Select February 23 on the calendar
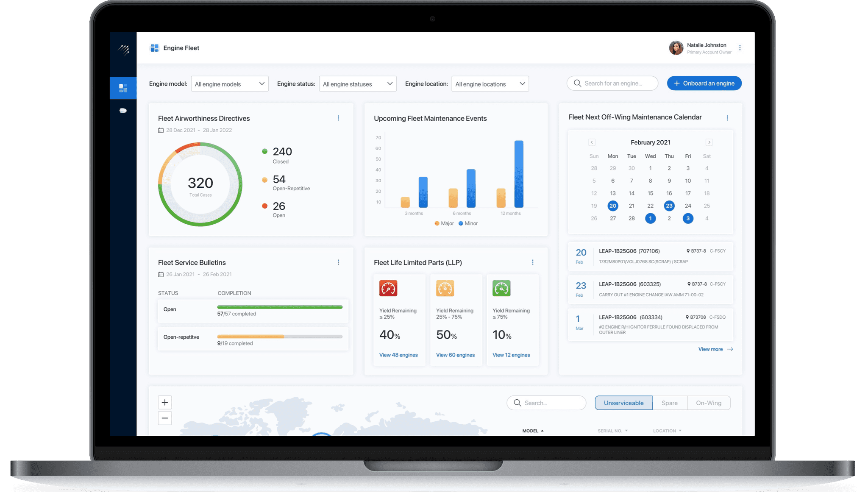The width and height of the screenshot is (868, 501). [669, 206]
